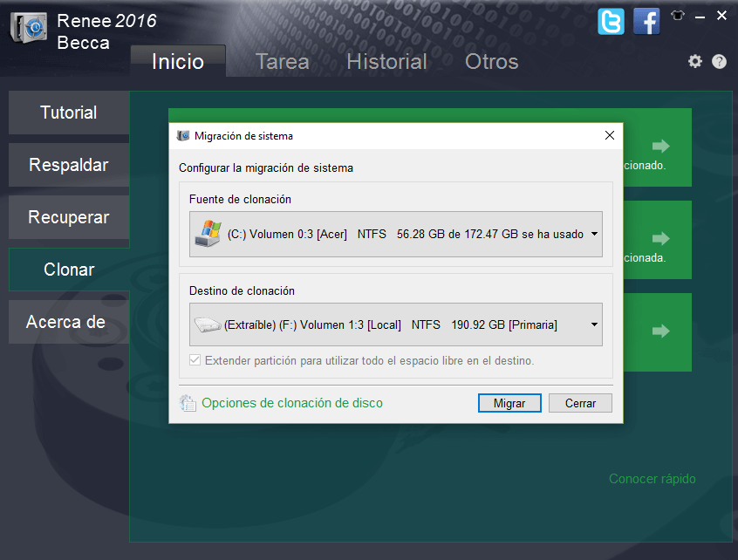Open the Tutorial sidebar section
Image resolution: width=738 pixels, height=560 pixels.
click(x=69, y=113)
